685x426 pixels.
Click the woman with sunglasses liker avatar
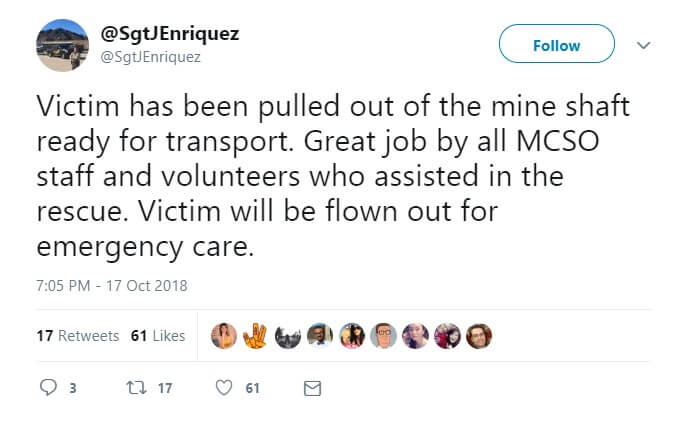tap(351, 336)
